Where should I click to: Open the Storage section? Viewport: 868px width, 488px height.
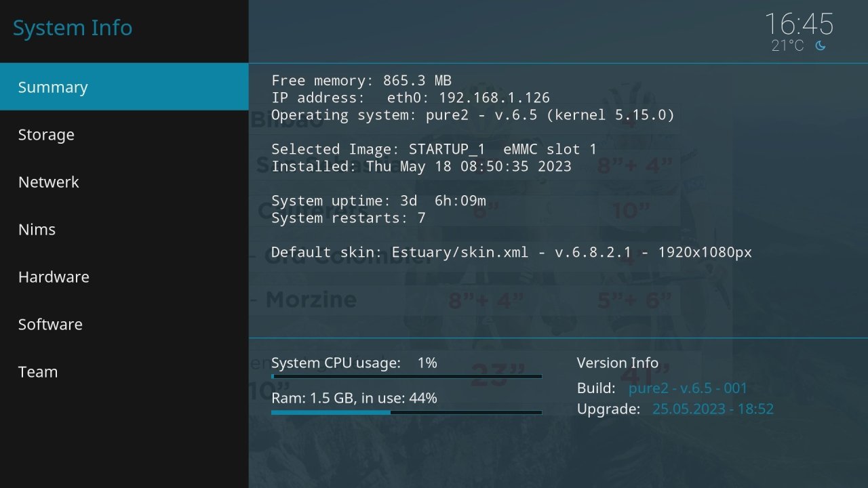coord(124,134)
